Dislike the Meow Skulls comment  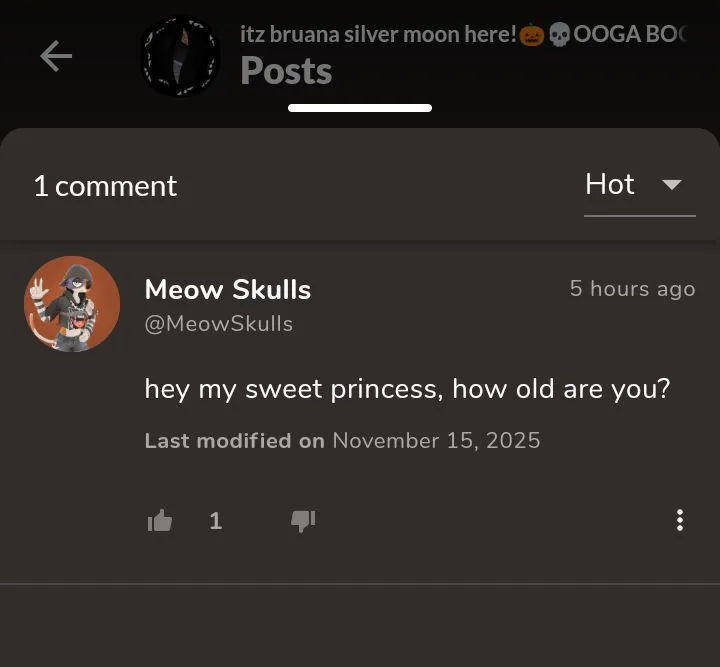303,520
